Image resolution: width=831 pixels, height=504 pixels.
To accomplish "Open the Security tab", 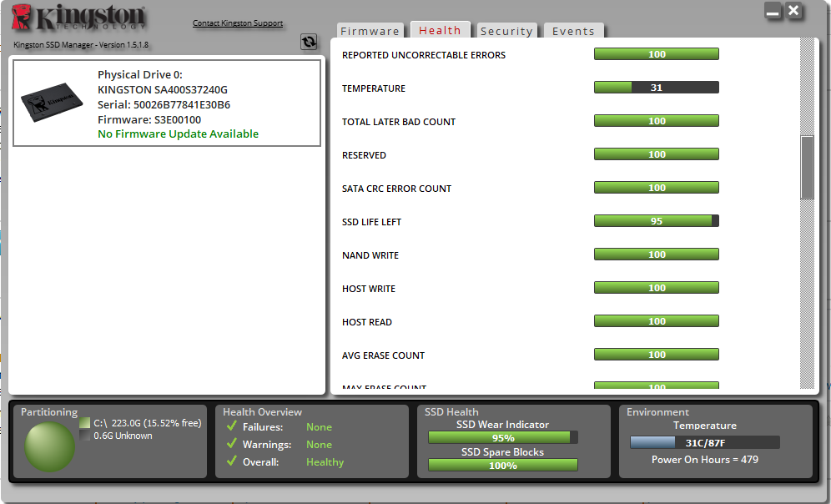I will 506,31.
